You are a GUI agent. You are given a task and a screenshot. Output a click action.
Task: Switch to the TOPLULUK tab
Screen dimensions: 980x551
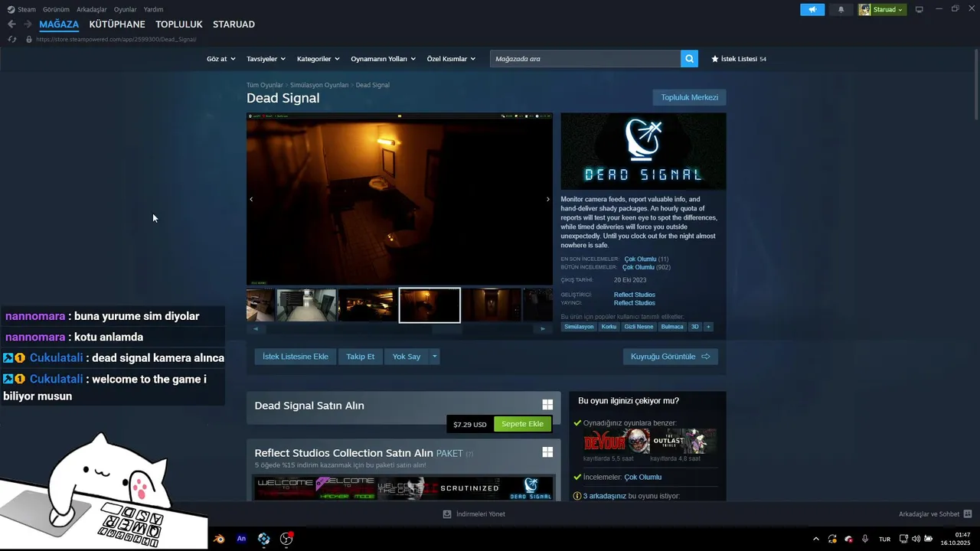tap(179, 24)
